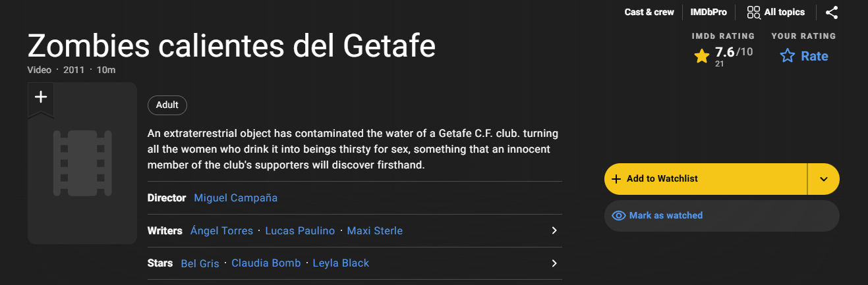
Task: Expand the Stars row chevron
Action: [x=554, y=263]
